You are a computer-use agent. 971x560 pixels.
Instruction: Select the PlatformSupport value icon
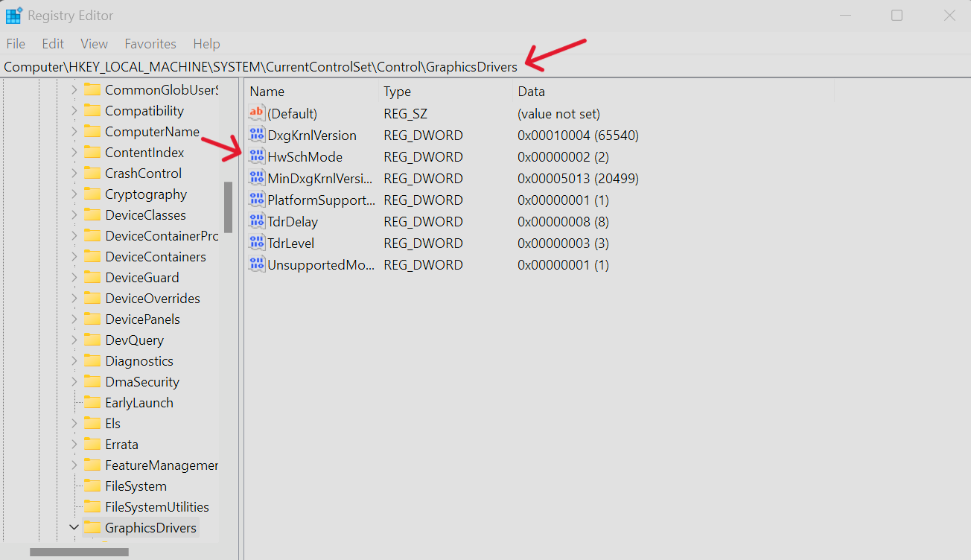(257, 200)
